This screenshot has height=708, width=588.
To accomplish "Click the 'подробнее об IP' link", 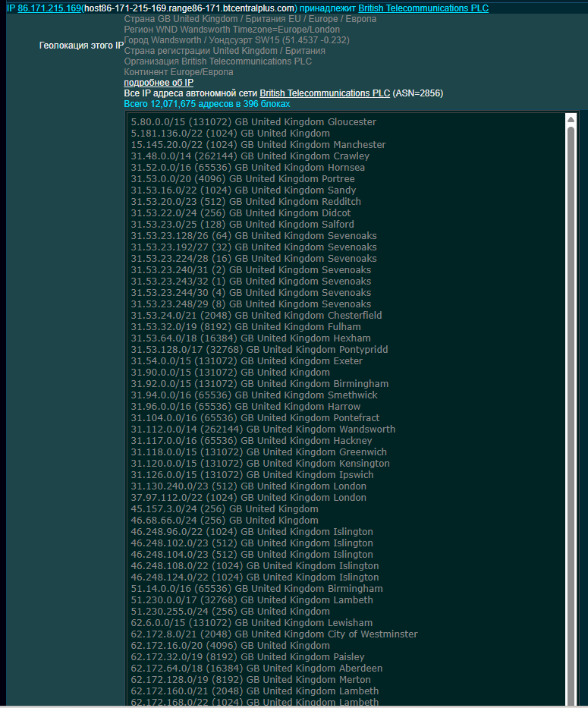I will tap(159, 83).
